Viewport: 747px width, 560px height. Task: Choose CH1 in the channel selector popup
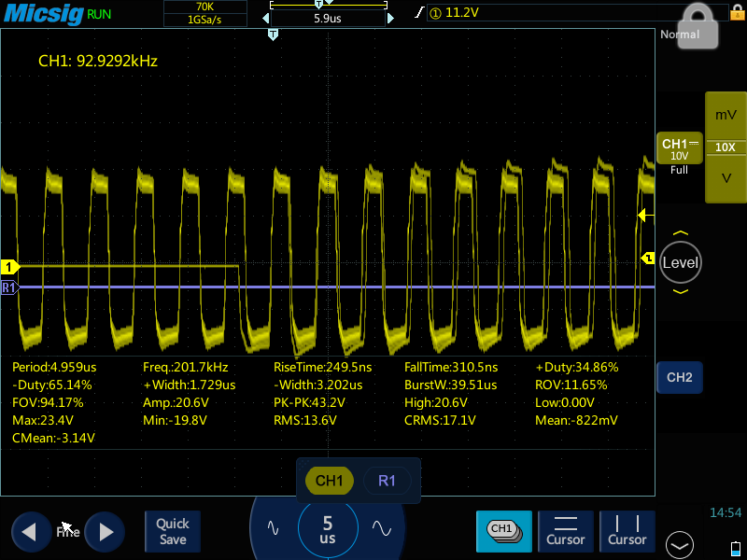tap(330, 481)
